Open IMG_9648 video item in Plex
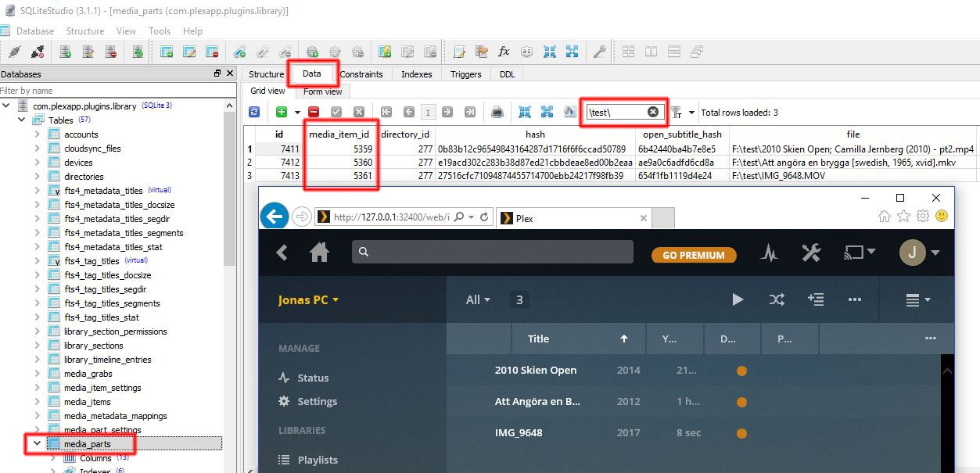 click(519, 432)
